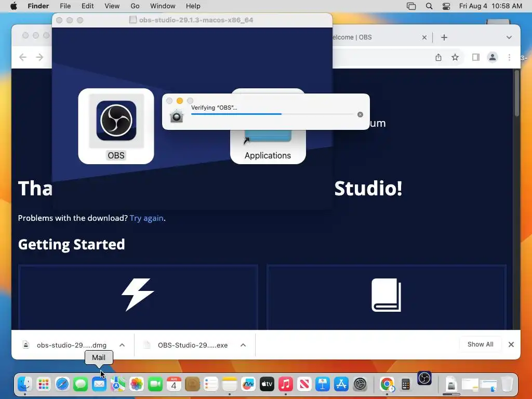Open the Help menu
The height and width of the screenshot is (399, 532).
tap(193, 6)
